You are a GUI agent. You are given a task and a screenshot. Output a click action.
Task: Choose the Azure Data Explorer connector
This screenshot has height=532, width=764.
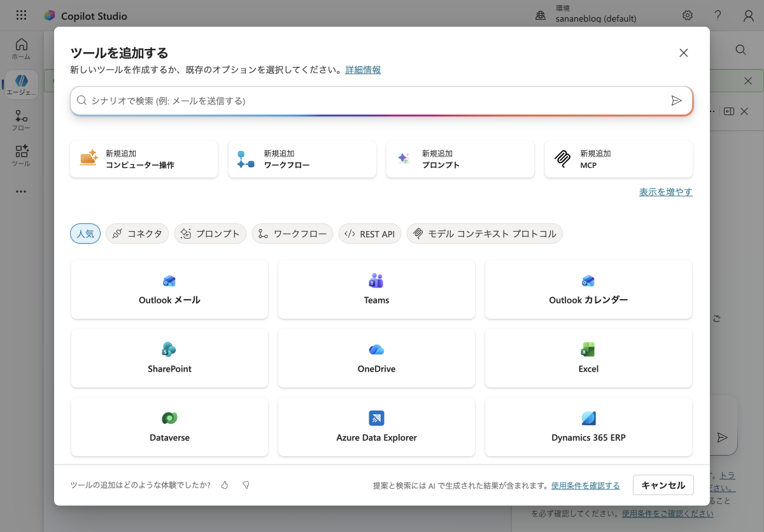coord(376,427)
